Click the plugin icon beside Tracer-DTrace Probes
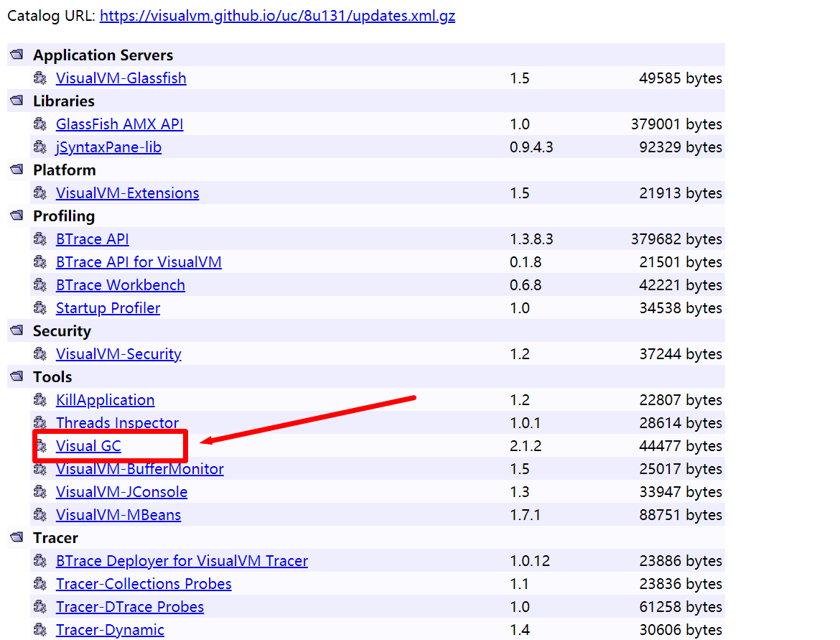 (x=40, y=607)
